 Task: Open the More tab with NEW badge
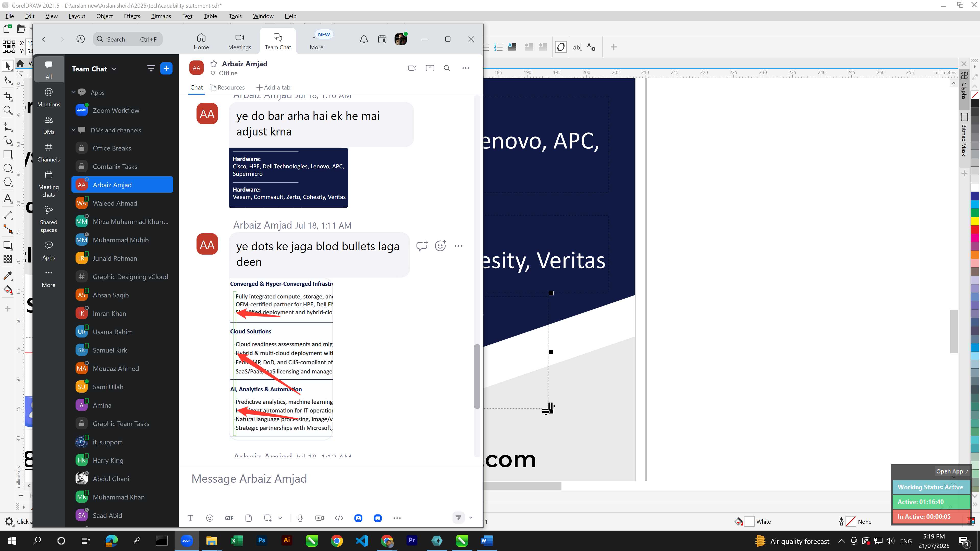[316, 41]
